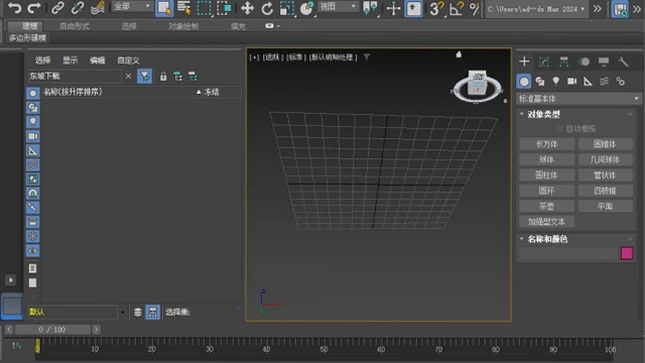Toggle the scene explorer filter funnel button
Viewport: 645px width, 363px height.
[144, 77]
